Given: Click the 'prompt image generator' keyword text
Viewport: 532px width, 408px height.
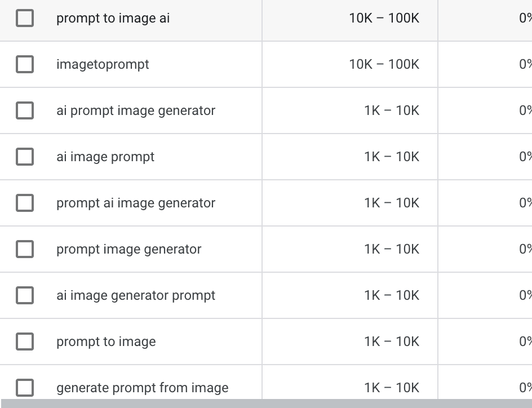Looking at the screenshot, I should 128,249.
